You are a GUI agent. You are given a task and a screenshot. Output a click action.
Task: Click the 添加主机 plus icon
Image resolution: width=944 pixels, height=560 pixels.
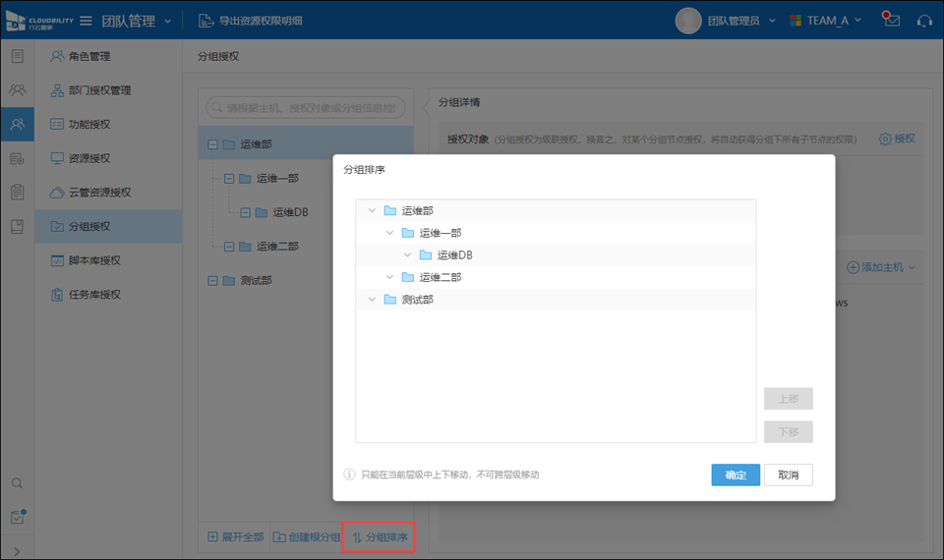[853, 267]
